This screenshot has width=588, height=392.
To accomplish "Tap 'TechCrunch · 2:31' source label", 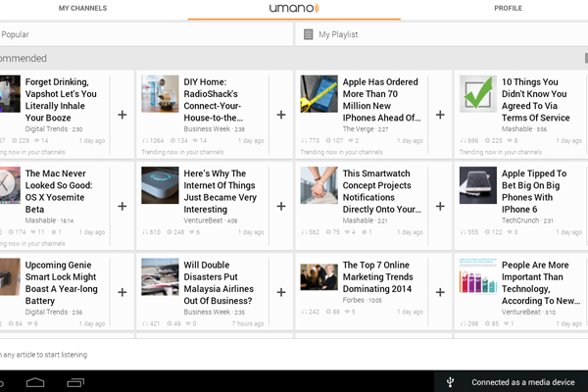I will (527, 220).
